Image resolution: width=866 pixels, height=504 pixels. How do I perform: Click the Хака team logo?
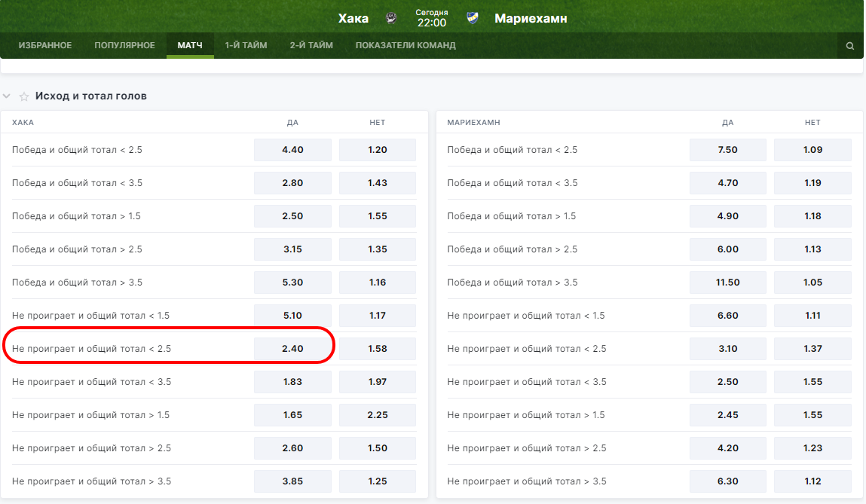[391, 18]
